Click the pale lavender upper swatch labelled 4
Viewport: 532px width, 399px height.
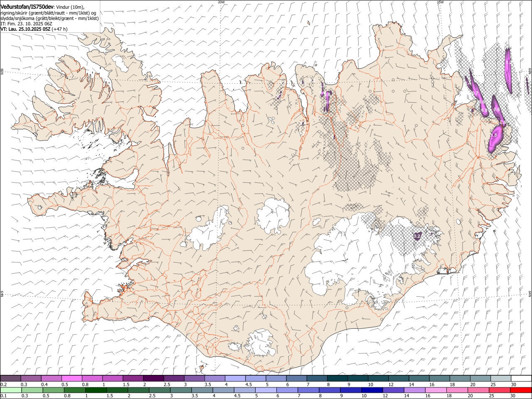235,379
